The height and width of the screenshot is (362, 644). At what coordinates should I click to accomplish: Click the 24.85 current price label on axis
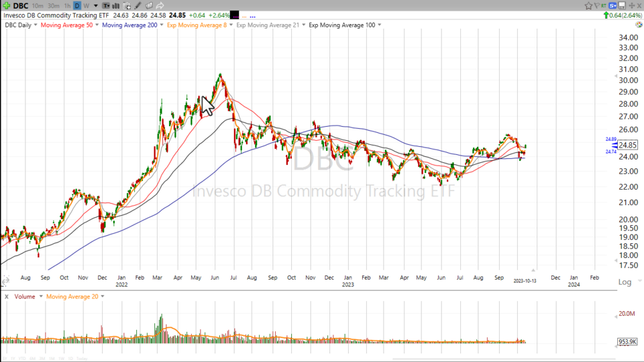pyautogui.click(x=628, y=145)
